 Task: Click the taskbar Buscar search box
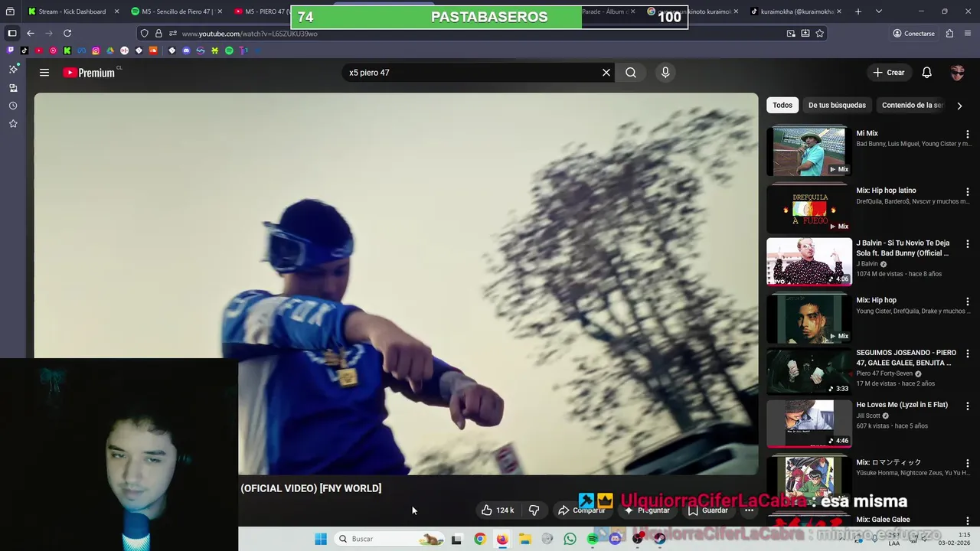390,539
